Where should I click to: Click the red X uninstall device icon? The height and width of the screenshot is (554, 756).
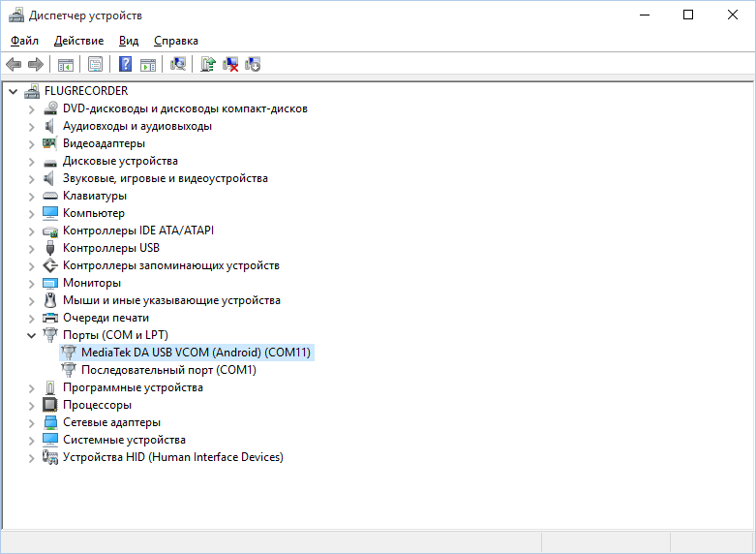tap(230, 65)
